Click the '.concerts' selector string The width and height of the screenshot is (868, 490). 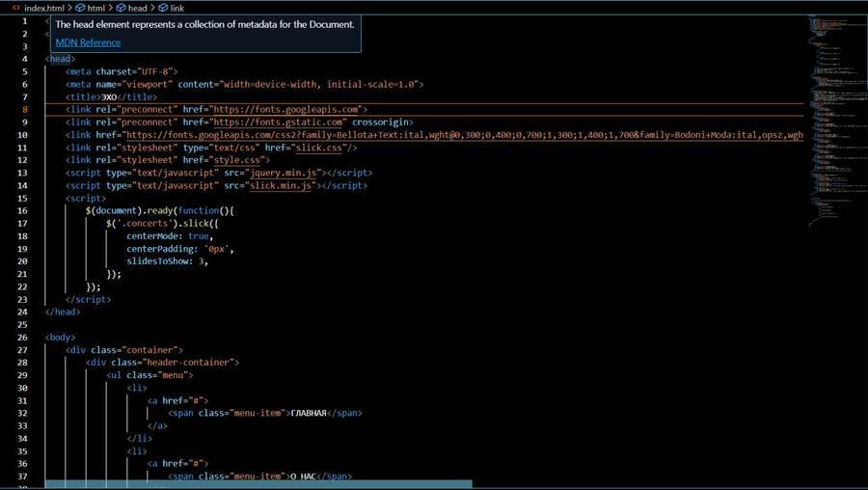(141, 223)
